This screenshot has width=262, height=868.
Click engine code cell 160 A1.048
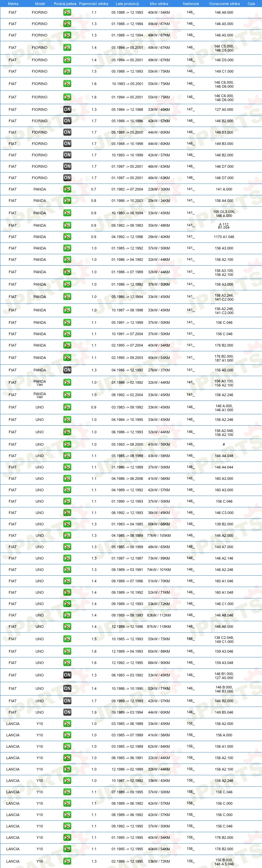point(224,592)
